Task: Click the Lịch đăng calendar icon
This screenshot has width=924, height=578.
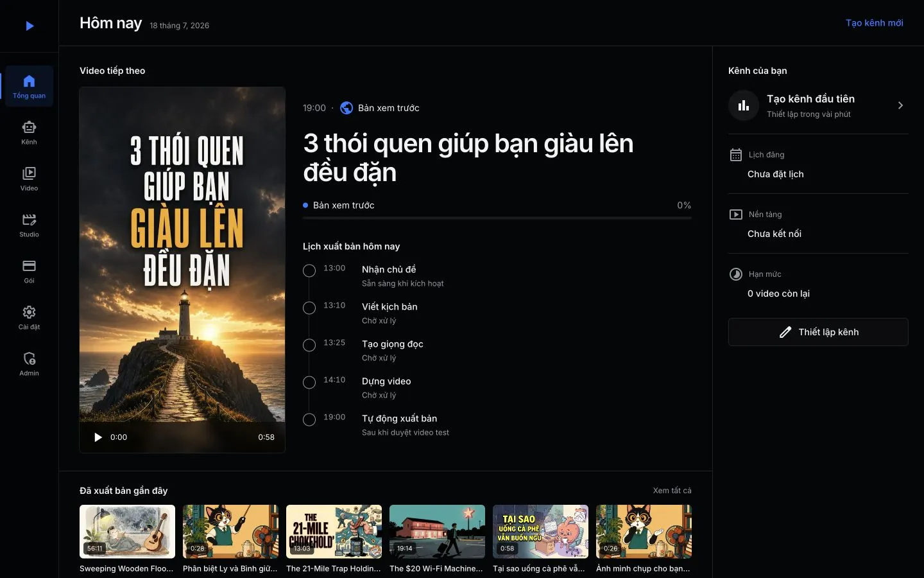Action: [x=736, y=155]
